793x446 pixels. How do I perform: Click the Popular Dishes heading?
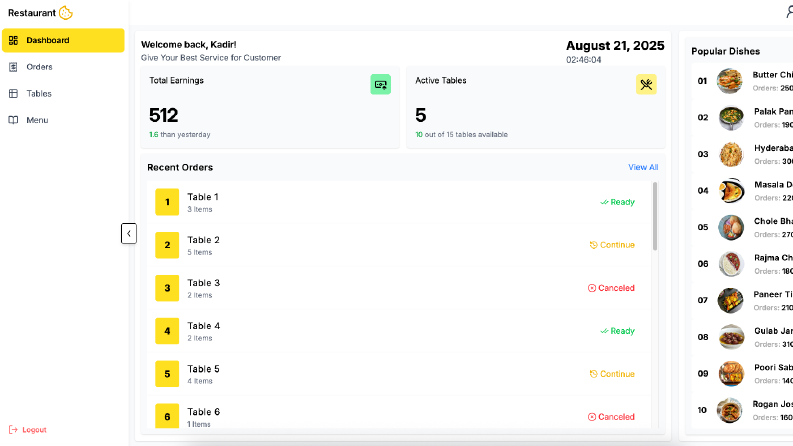point(726,51)
